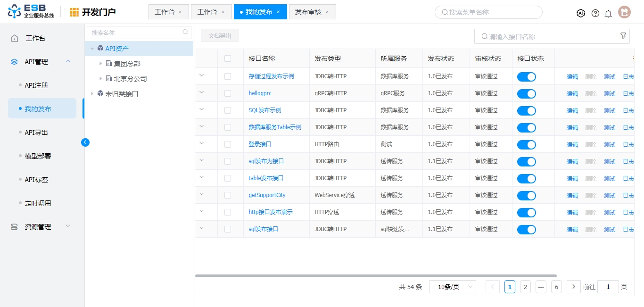Open API导出 in the sidebar menu

[x=36, y=133]
